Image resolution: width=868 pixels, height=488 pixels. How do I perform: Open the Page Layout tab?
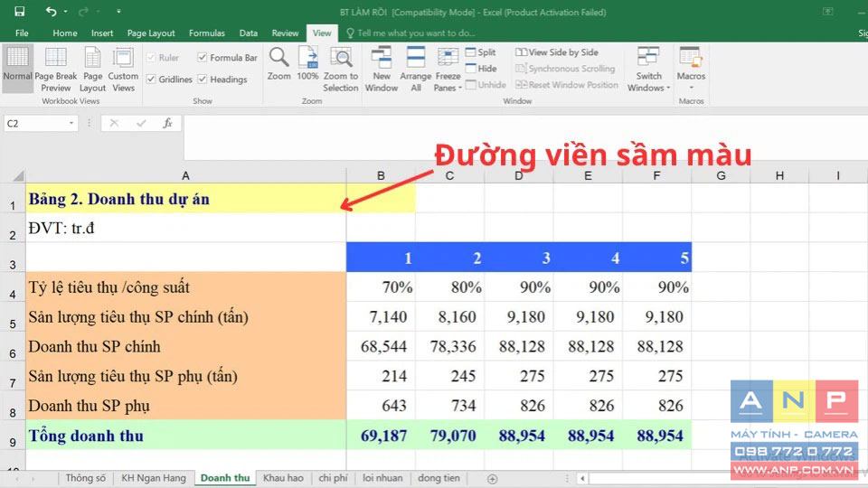point(151,33)
